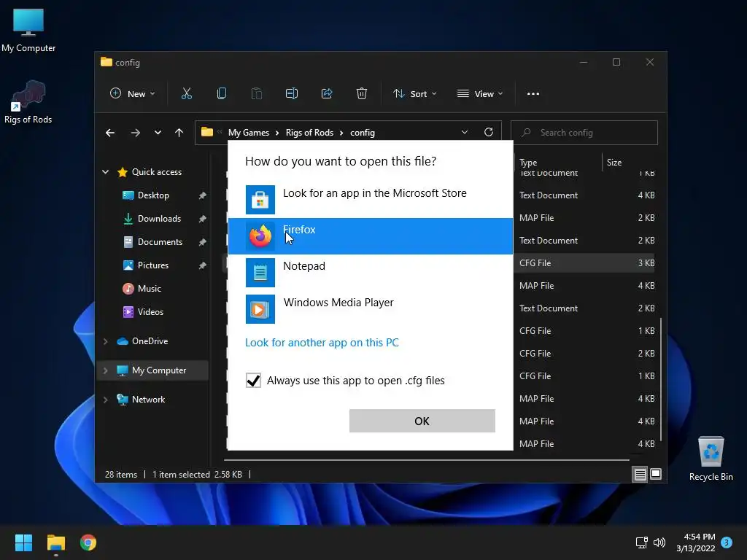Switch to large thumbnails view icon
The width and height of the screenshot is (747, 560).
[x=656, y=474]
